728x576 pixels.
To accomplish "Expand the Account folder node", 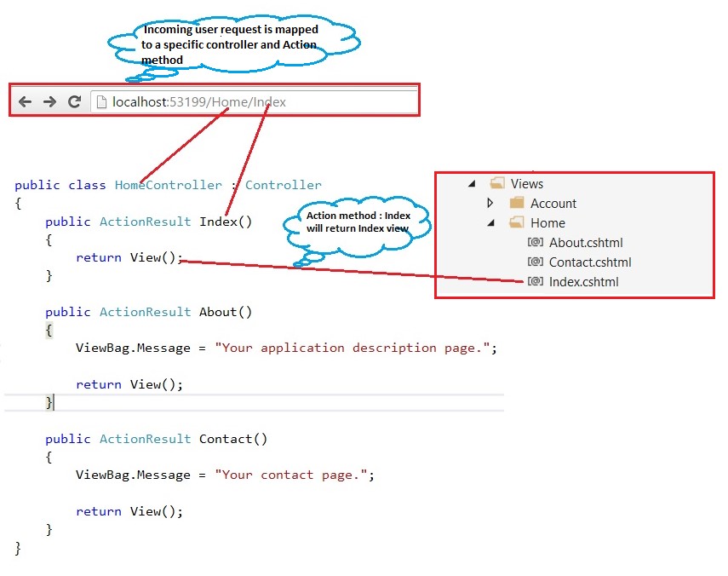I will coord(490,203).
